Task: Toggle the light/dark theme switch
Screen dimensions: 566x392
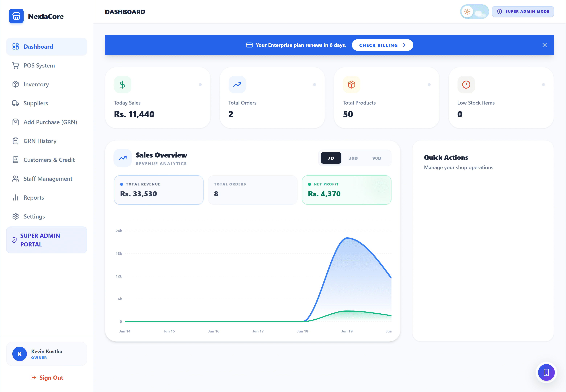Action: [474, 12]
